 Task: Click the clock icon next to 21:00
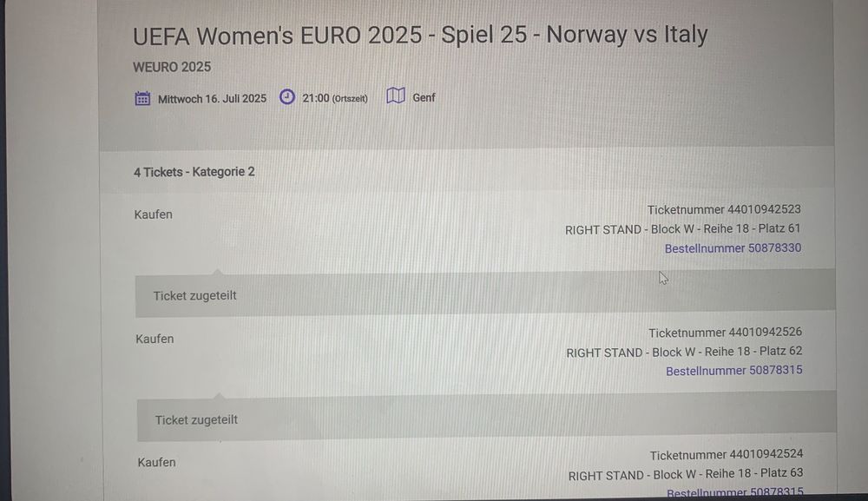(x=286, y=97)
